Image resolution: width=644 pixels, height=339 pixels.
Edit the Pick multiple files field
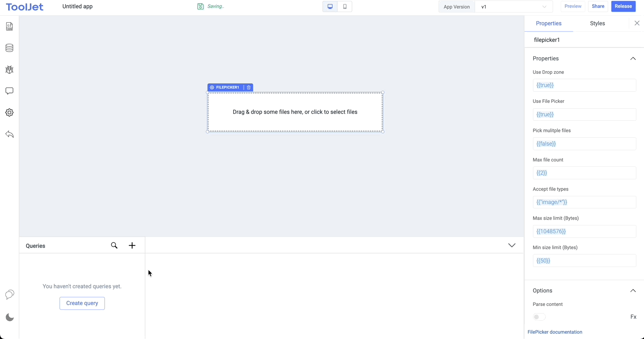584,144
